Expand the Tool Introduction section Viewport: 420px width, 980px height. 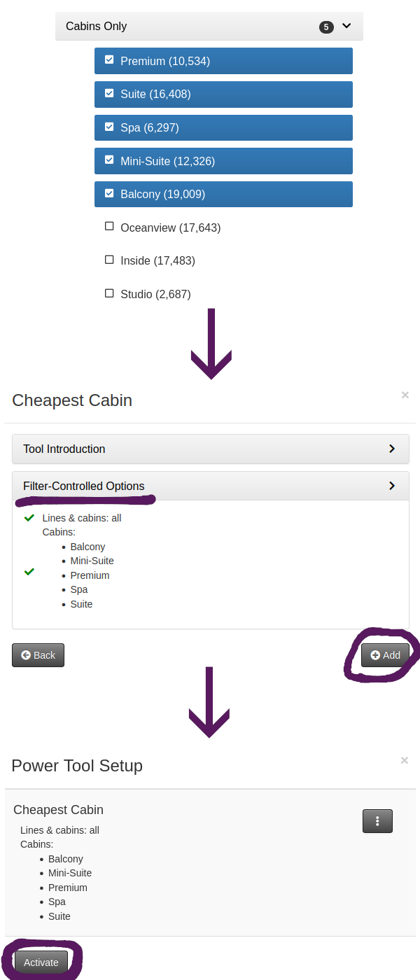click(392, 449)
